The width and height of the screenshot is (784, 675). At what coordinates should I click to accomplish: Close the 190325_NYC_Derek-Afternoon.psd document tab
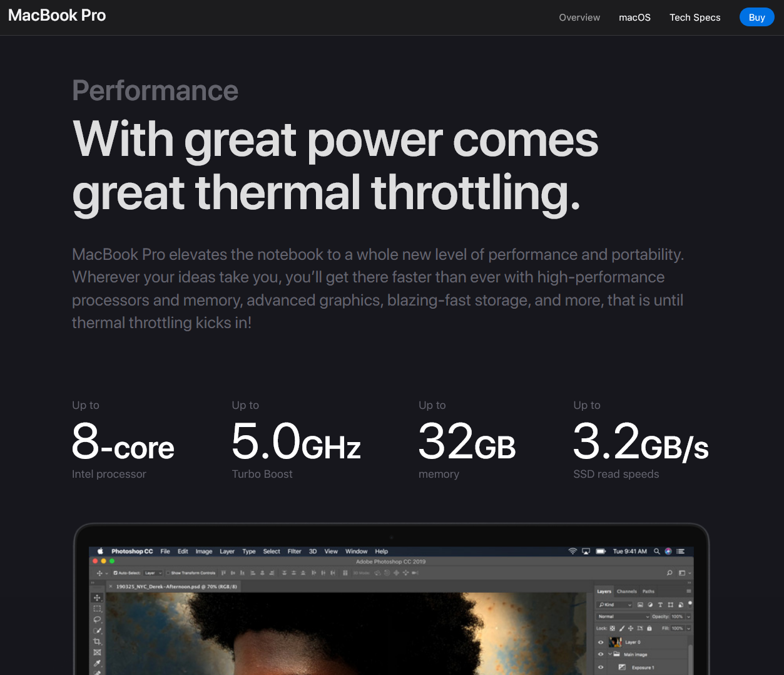tap(111, 586)
